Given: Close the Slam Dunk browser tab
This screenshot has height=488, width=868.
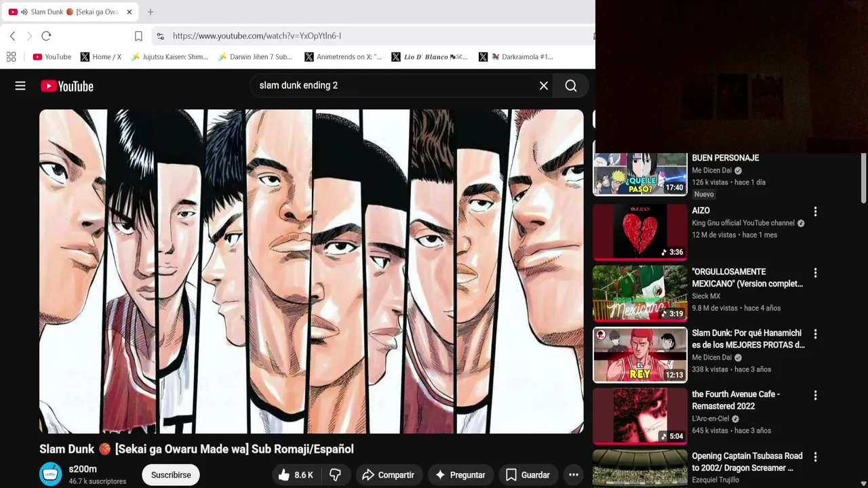Looking at the screenshot, I should [x=129, y=12].
